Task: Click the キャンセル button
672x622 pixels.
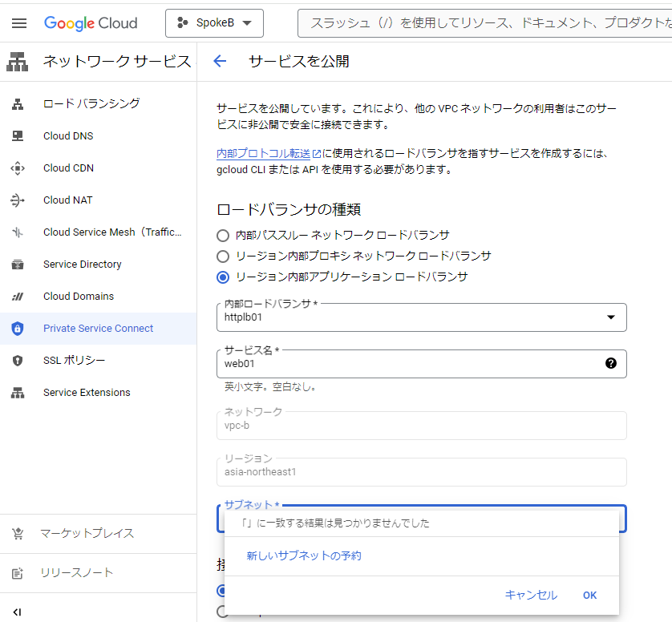Action: tap(530, 595)
